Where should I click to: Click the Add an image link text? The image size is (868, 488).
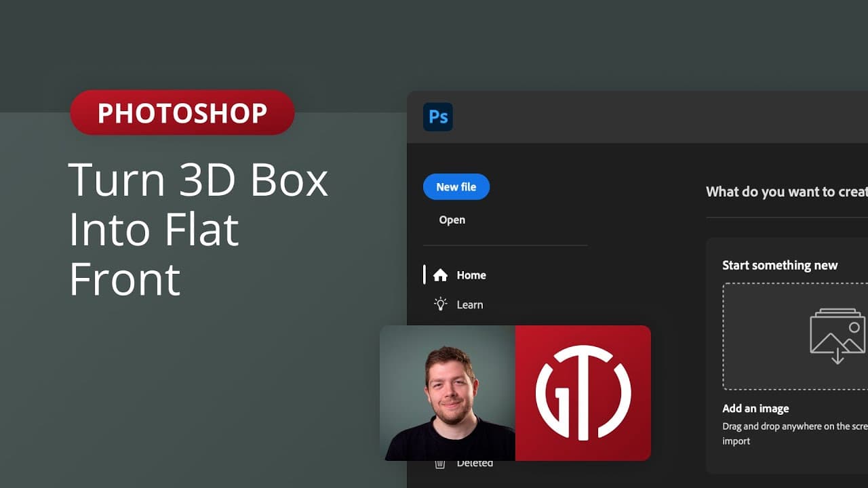pos(755,408)
